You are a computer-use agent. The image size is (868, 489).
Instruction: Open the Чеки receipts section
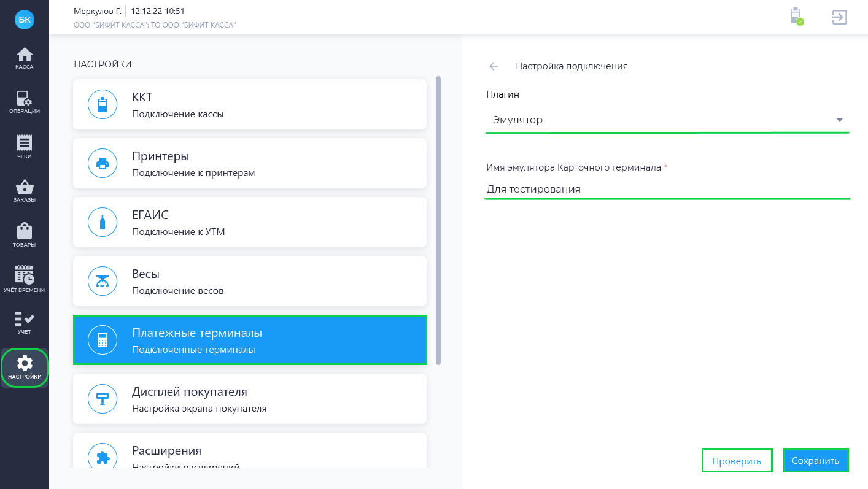click(x=25, y=147)
